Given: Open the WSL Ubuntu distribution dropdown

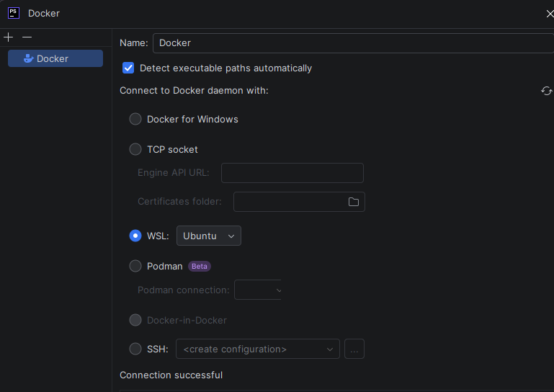Looking at the screenshot, I should tap(209, 236).
